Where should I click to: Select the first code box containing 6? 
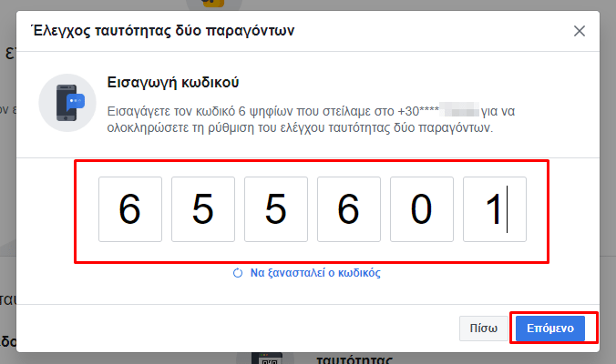[x=130, y=209]
